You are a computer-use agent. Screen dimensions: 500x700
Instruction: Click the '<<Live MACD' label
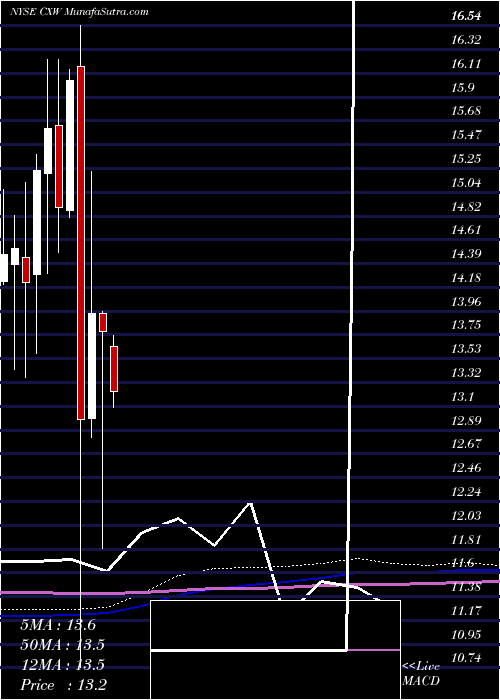click(421, 674)
